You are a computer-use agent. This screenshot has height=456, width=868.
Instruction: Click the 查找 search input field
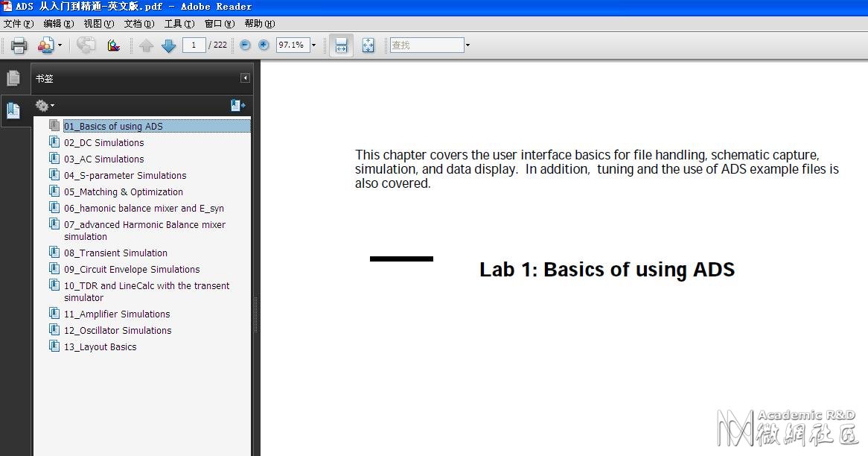pyautogui.click(x=427, y=45)
